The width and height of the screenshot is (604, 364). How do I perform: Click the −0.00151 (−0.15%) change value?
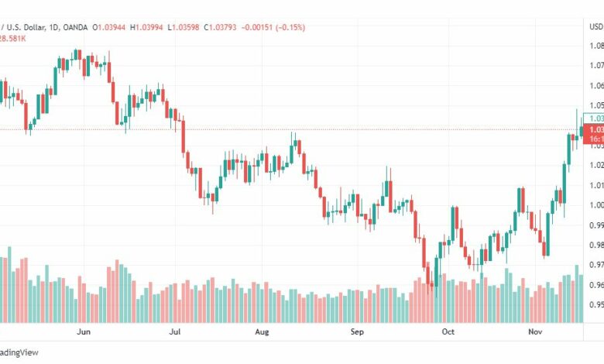coord(273,27)
